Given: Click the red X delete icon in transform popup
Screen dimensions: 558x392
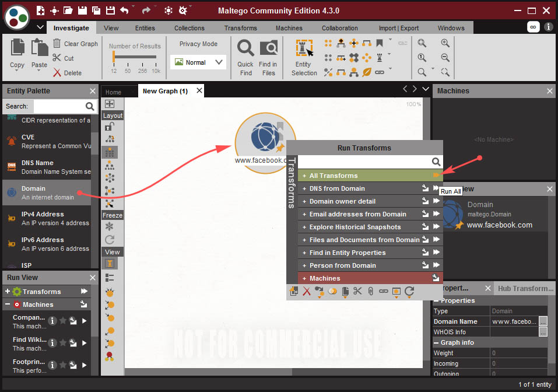Looking at the screenshot, I should (306, 291).
